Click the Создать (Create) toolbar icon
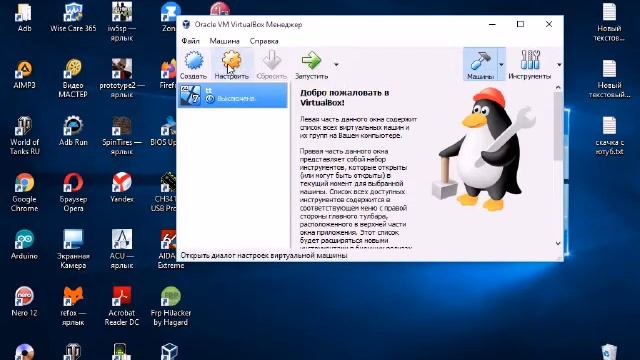The image size is (640, 360). (193, 64)
